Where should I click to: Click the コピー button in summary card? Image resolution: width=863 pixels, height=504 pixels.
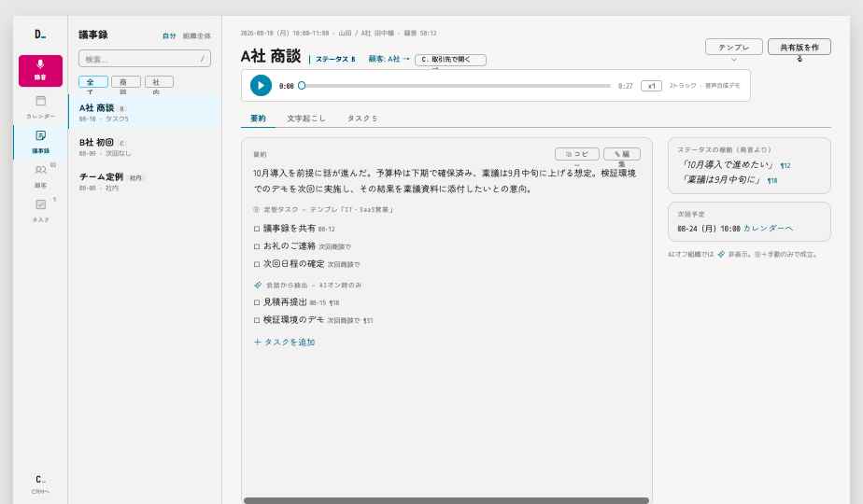[577, 154]
